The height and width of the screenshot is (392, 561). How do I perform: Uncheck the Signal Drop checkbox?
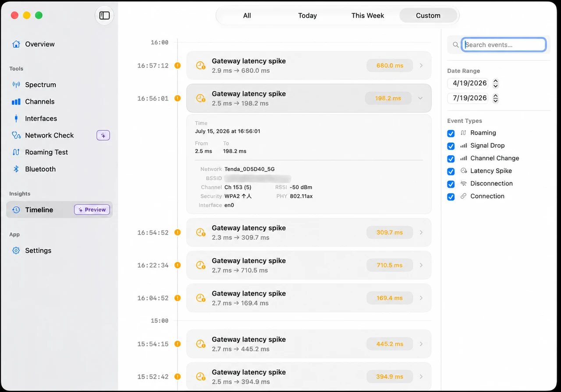[x=451, y=146]
